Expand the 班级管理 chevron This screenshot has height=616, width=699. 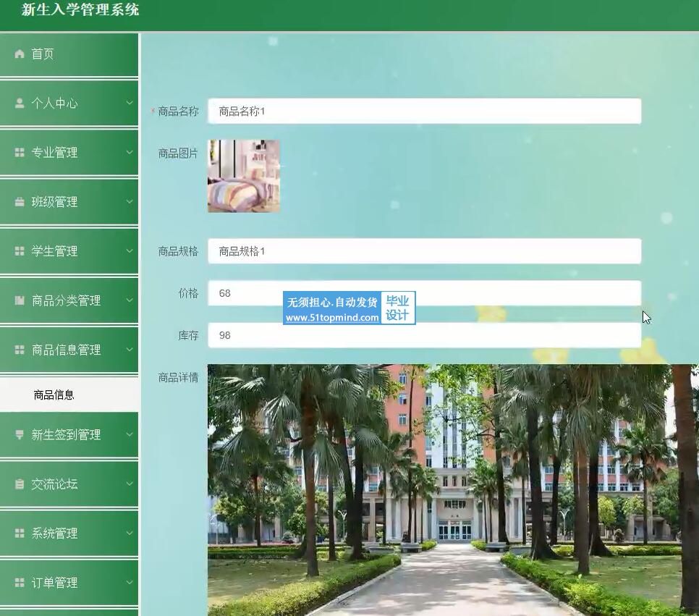(x=130, y=202)
